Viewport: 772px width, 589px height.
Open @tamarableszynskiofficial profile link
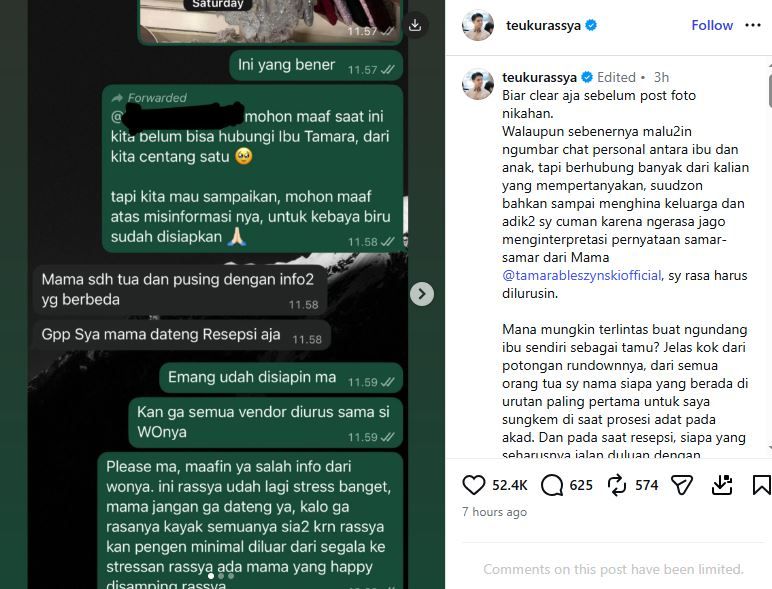pyautogui.click(x=581, y=275)
